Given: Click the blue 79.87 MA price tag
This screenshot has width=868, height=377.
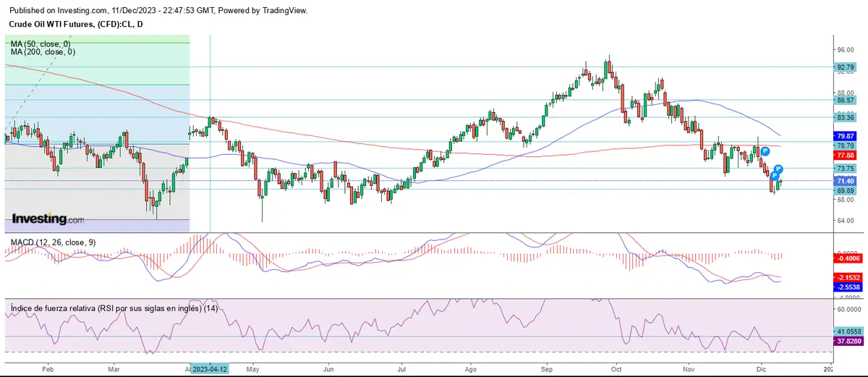Looking at the screenshot, I should pyautogui.click(x=846, y=136).
